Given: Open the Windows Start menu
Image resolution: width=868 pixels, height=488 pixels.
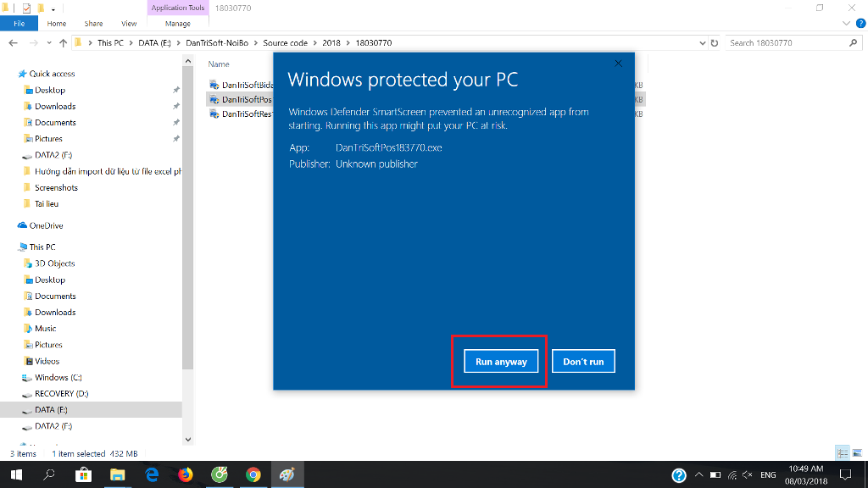Looking at the screenshot, I should click(16, 474).
